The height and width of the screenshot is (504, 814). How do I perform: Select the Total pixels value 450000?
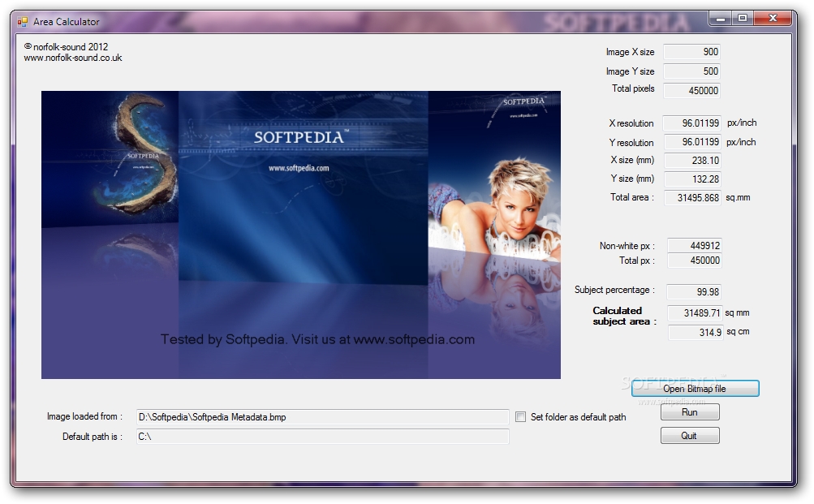tap(692, 90)
